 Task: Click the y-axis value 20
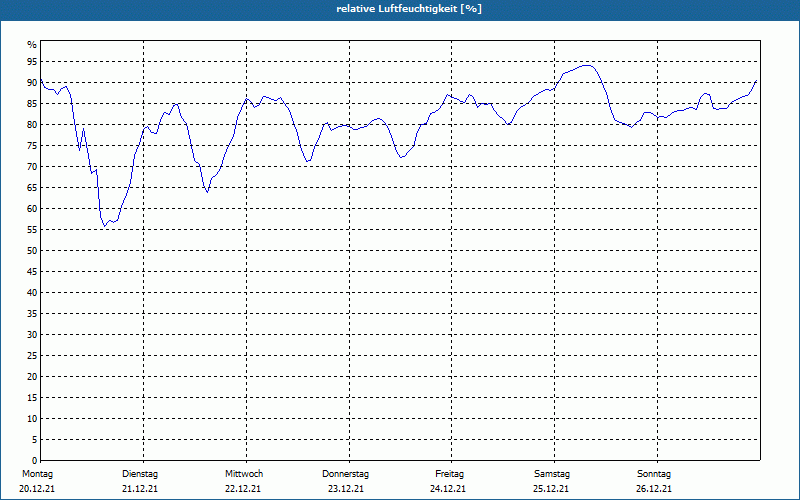coord(32,377)
